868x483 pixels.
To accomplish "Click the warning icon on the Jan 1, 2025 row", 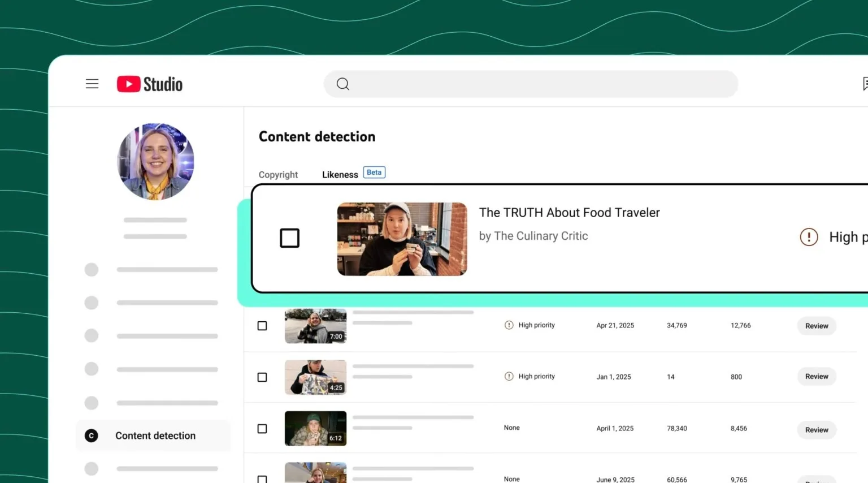I will [x=508, y=376].
